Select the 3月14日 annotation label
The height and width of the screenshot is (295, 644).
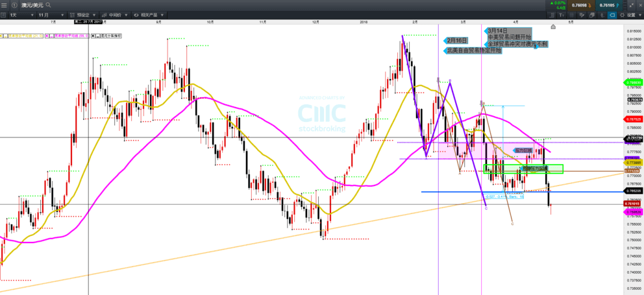click(x=498, y=30)
